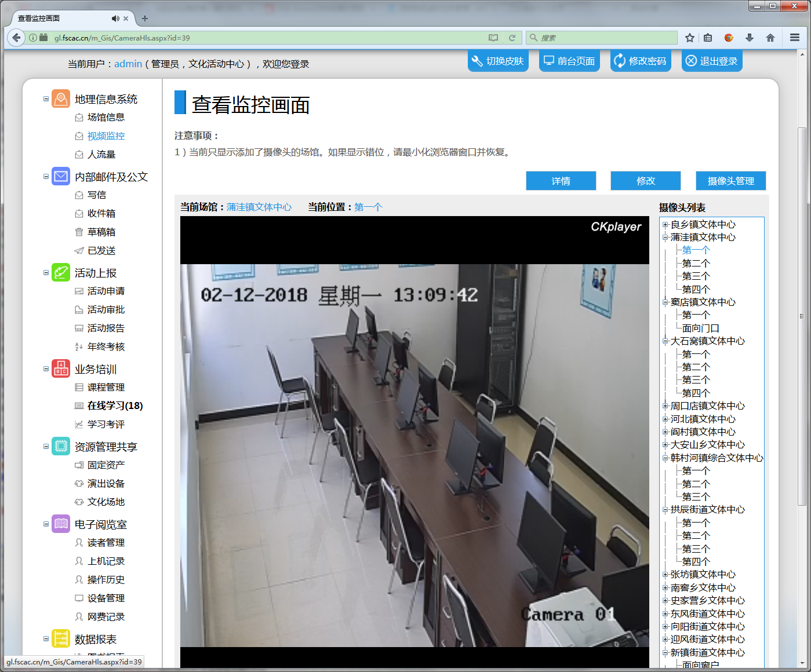Collapse the 电子阅览室 sidebar section

[x=46, y=524]
